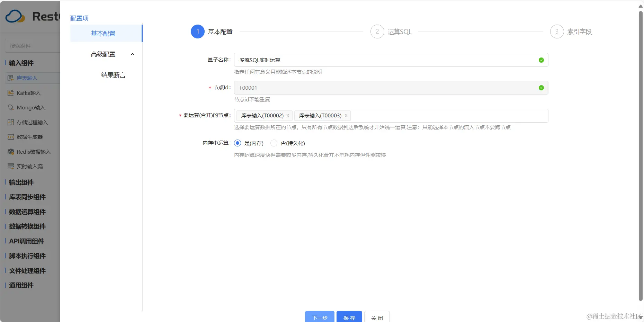Click hint text 指定任何有意义且能描述本节点的说明
Viewport: 644px width, 322px height.
pos(278,72)
